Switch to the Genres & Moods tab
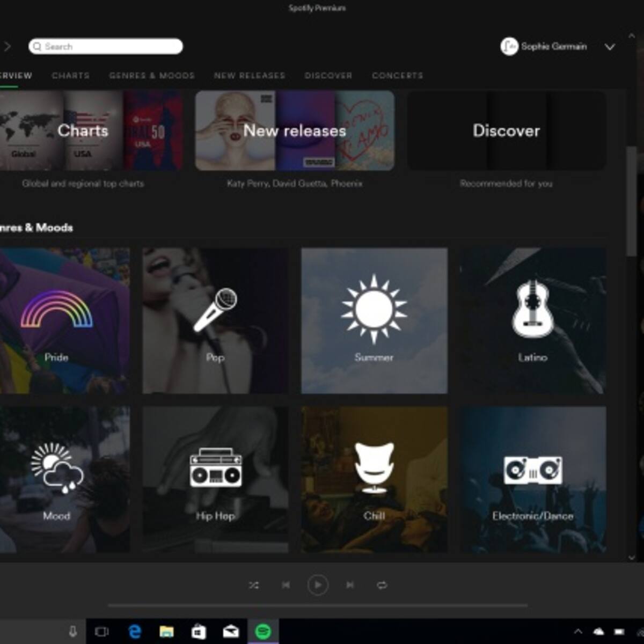This screenshot has height=644, width=644. click(x=152, y=76)
